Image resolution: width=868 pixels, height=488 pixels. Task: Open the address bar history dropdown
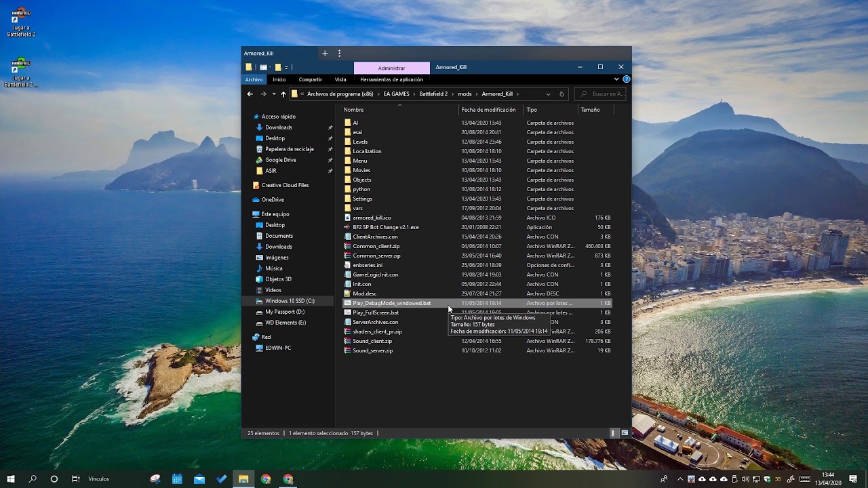pyautogui.click(x=548, y=94)
